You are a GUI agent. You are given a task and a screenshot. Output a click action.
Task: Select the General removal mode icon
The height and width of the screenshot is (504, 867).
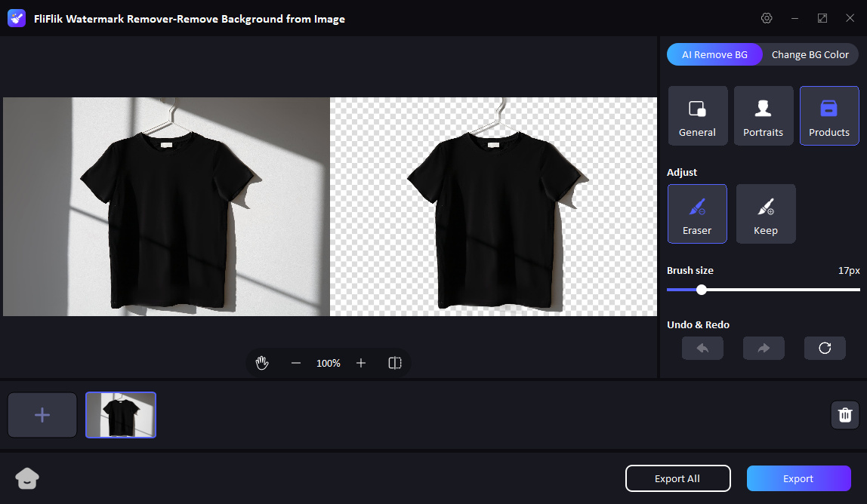pos(697,115)
